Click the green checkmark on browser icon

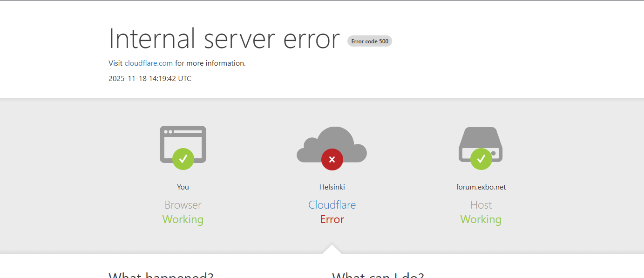(x=183, y=159)
